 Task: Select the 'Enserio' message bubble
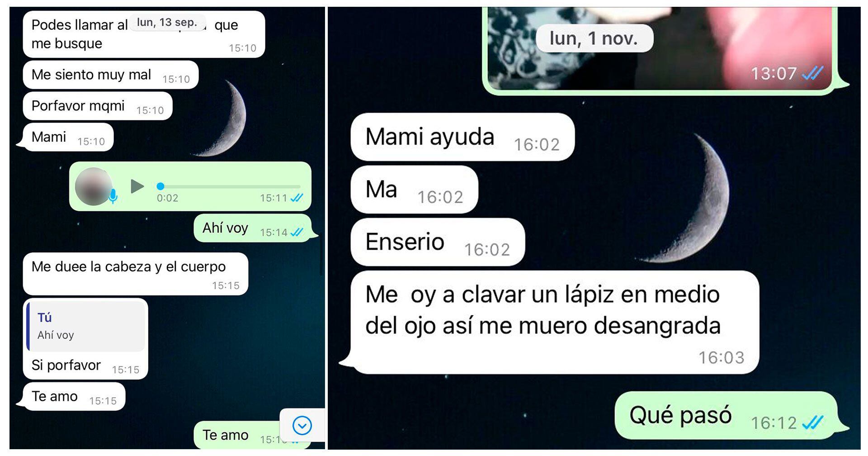tap(438, 242)
